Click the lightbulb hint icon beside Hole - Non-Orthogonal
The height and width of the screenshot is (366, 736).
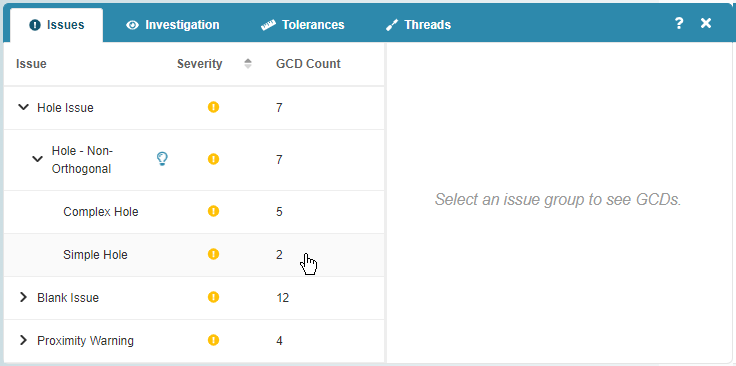162,160
